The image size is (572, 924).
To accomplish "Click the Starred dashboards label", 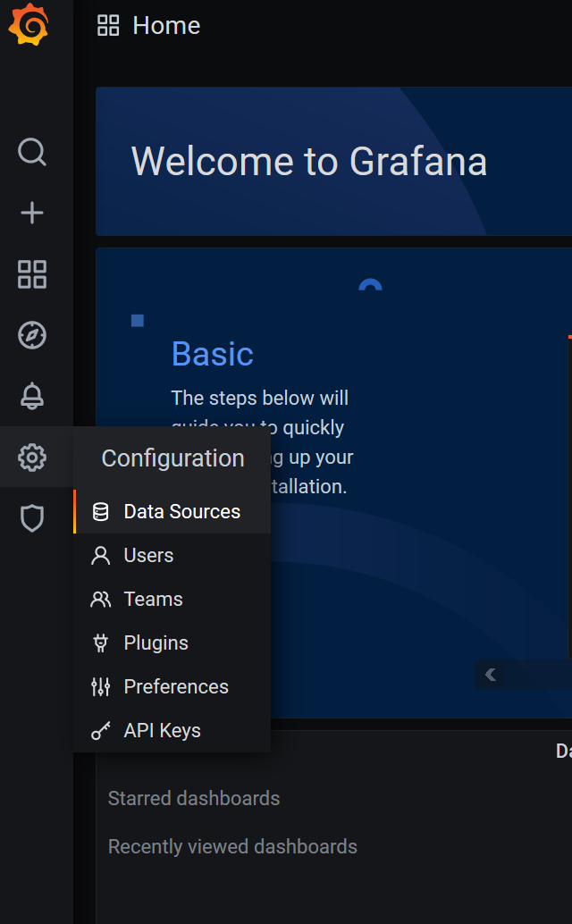I will pos(194,799).
